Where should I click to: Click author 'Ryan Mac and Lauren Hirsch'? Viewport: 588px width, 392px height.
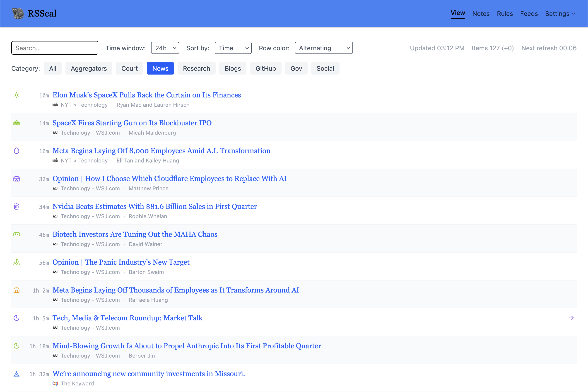point(153,105)
